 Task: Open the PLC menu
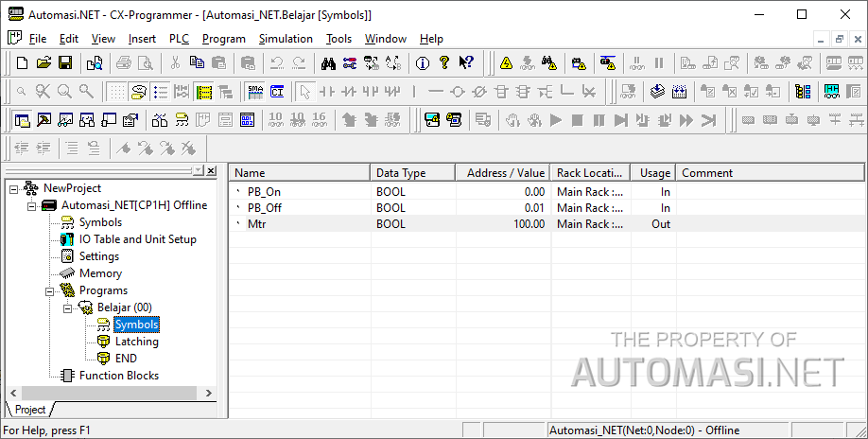pos(179,39)
